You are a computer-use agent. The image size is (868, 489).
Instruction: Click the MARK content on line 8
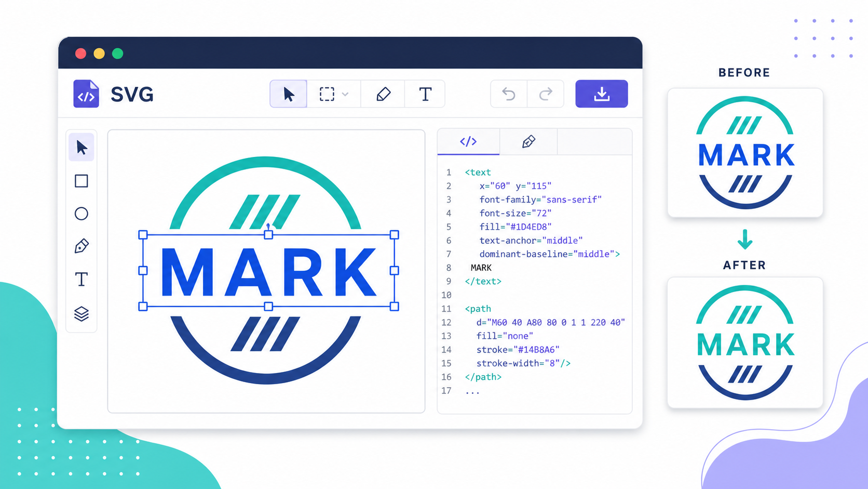click(481, 268)
